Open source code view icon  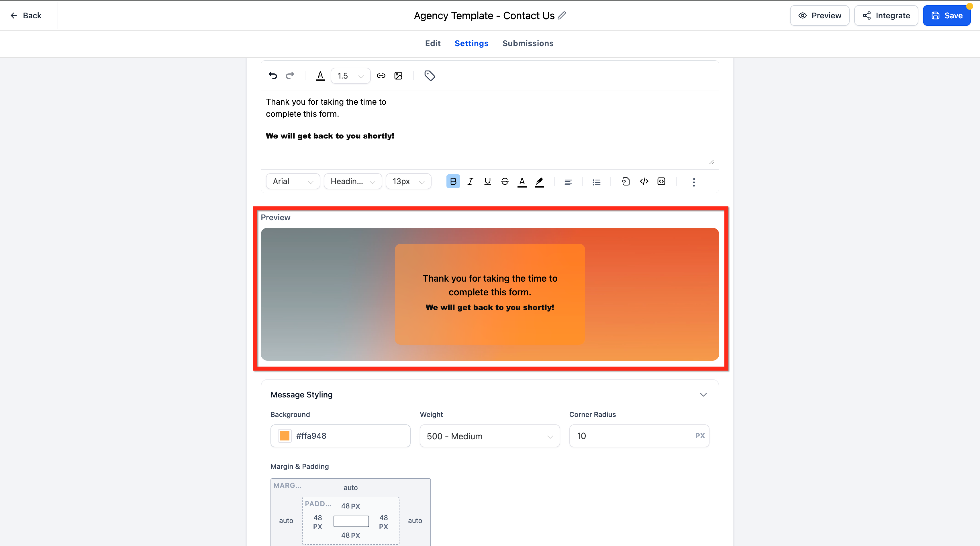pos(644,182)
